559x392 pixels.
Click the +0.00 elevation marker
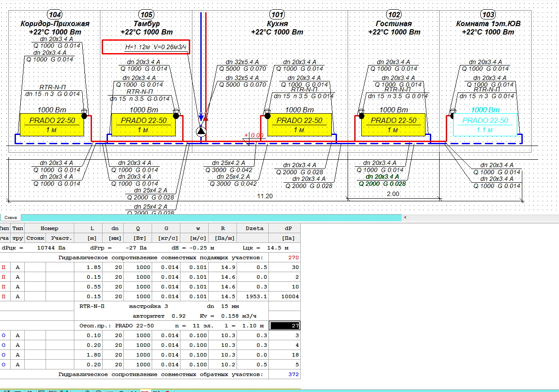point(253,136)
